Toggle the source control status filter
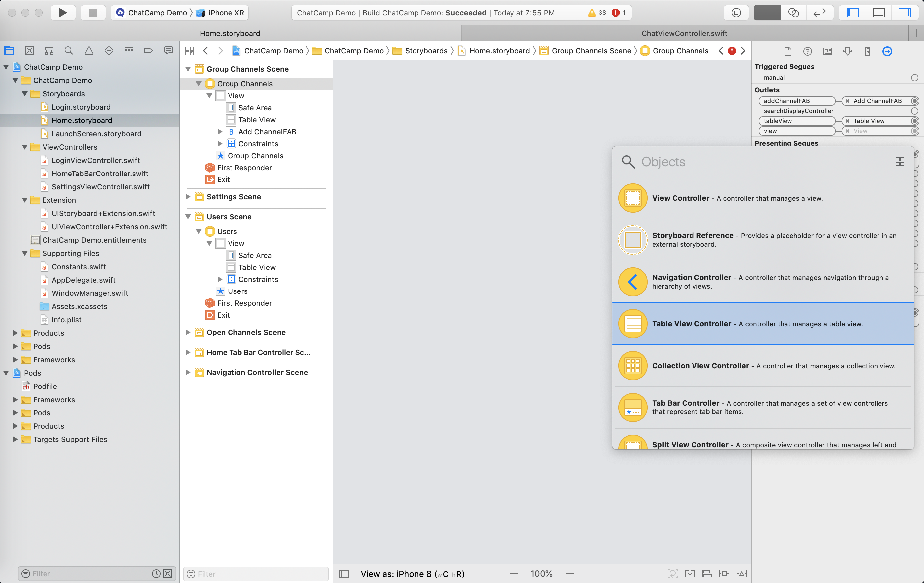This screenshot has width=924, height=583. click(x=168, y=574)
